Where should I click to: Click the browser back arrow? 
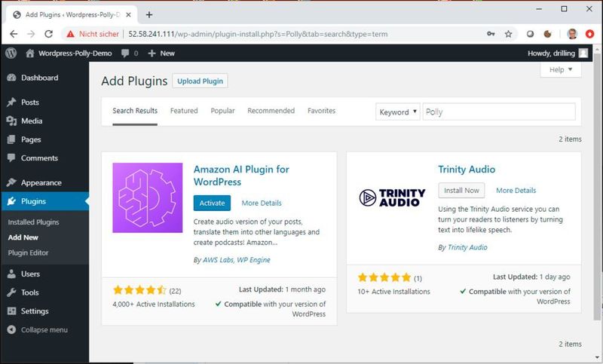[x=14, y=34]
